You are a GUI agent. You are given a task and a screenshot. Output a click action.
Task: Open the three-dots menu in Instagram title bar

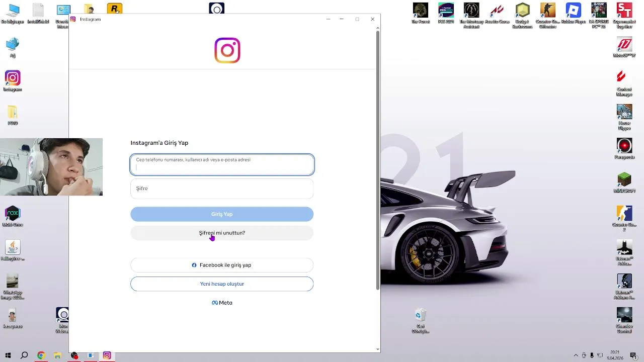pyautogui.click(x=329, y=19)
